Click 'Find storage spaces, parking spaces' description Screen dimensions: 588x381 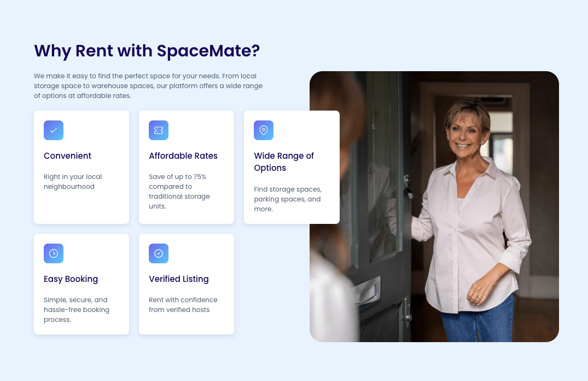[288, 199]
